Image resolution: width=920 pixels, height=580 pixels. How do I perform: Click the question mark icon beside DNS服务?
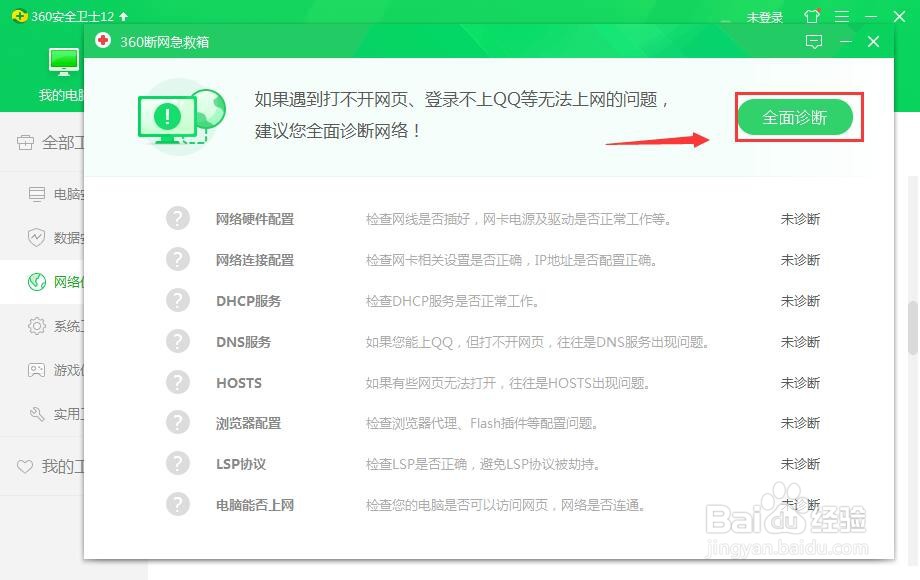point(177,341)
